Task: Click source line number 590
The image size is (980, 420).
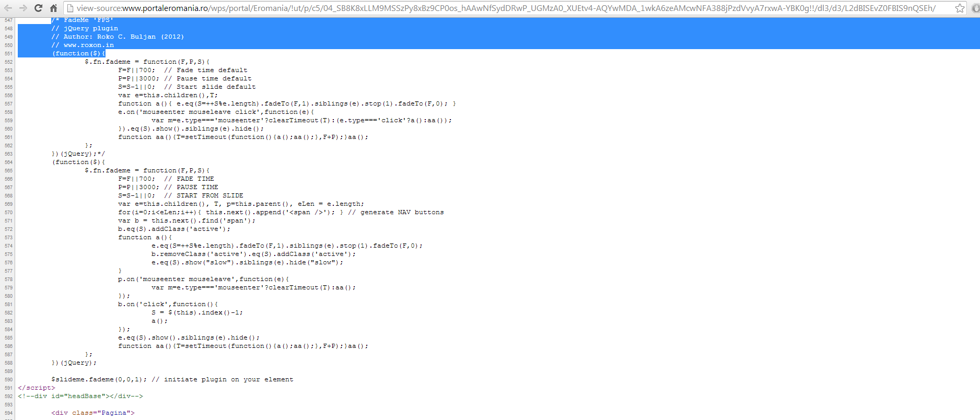Action: click(x=8, y=379)
